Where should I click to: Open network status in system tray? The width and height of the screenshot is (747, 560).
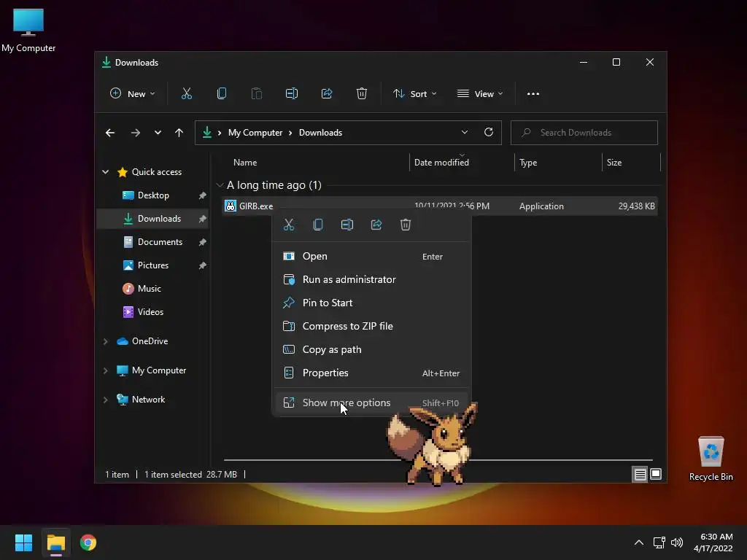(659, 542)
